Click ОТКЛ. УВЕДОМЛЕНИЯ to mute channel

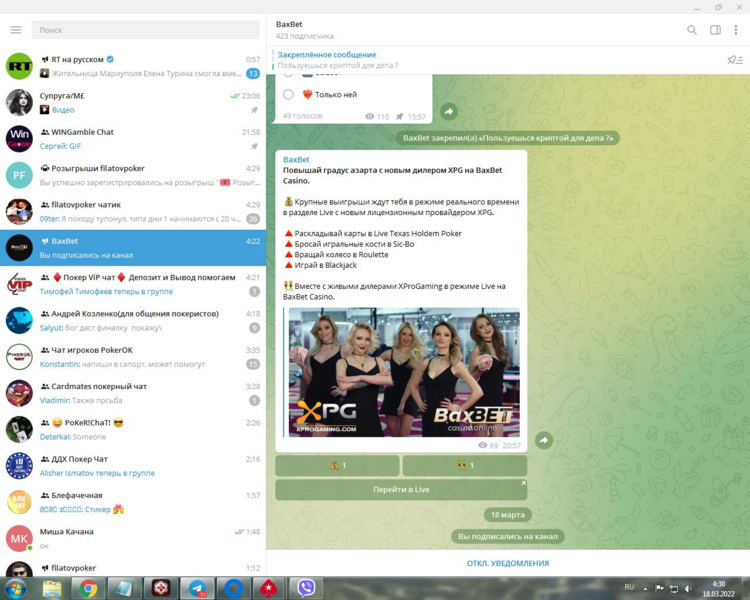pyautogui.click(x=508, y=563)
